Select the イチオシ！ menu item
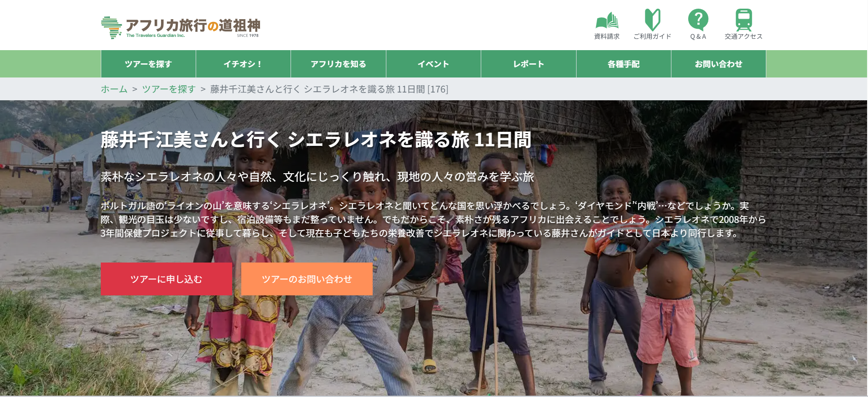The image size is (868, 397). coord(243,64)
